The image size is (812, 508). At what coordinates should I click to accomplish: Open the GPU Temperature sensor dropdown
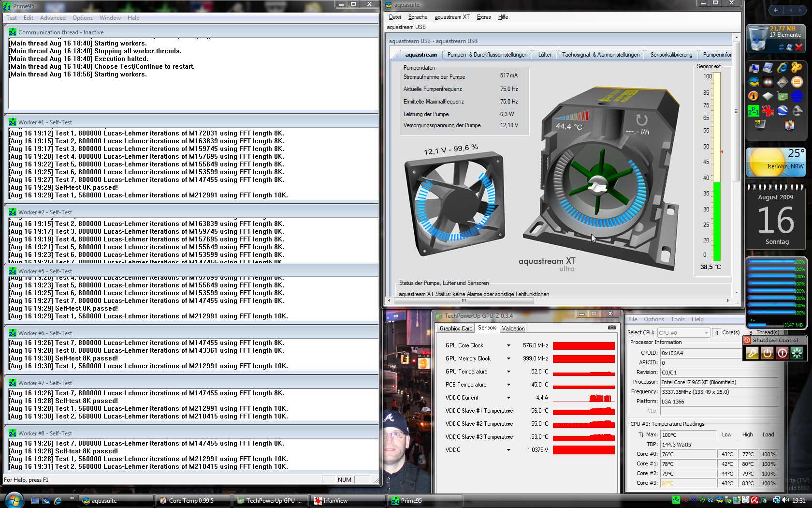[508, 372]
